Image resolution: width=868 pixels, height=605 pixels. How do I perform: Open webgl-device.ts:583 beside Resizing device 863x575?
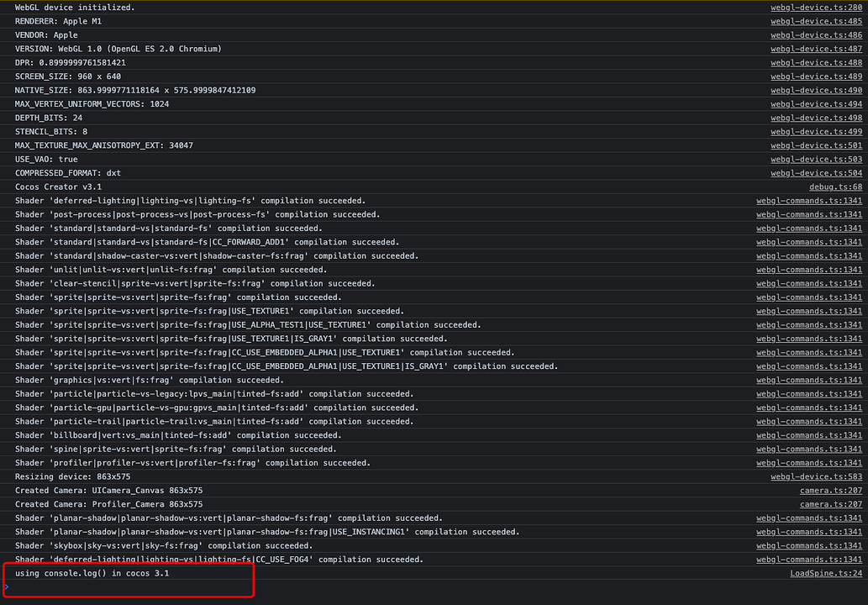pos(816,476)
